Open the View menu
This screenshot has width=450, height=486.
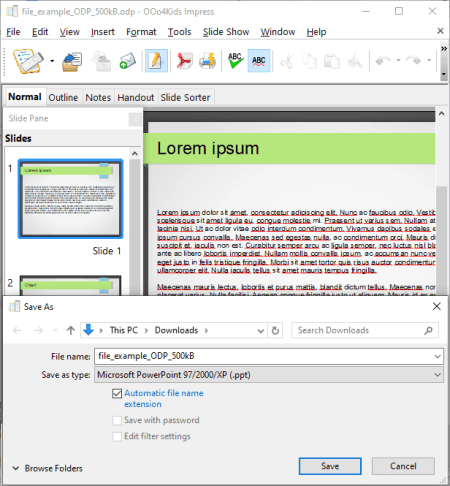coord(70,32)
